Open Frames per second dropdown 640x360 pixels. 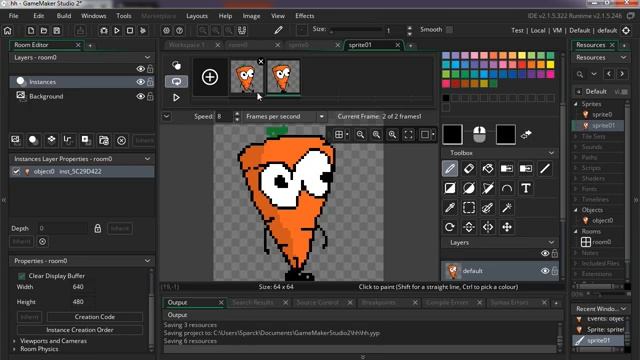(x=322, y=116)
